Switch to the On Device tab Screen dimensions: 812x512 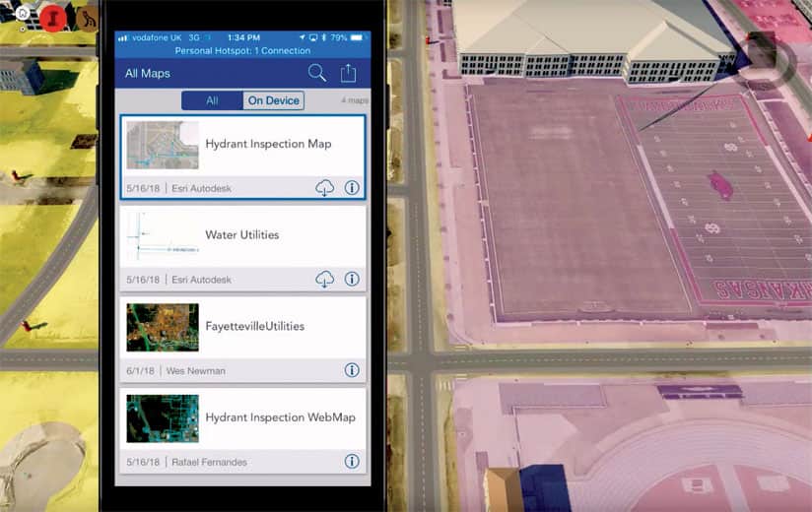tap(273, 100)
